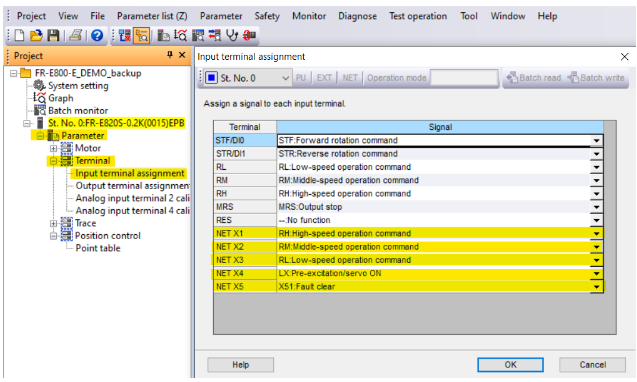This screenshot has width=637, height=382.
Task: Click the System setting gear icon
Action: (x=39, y=85)
